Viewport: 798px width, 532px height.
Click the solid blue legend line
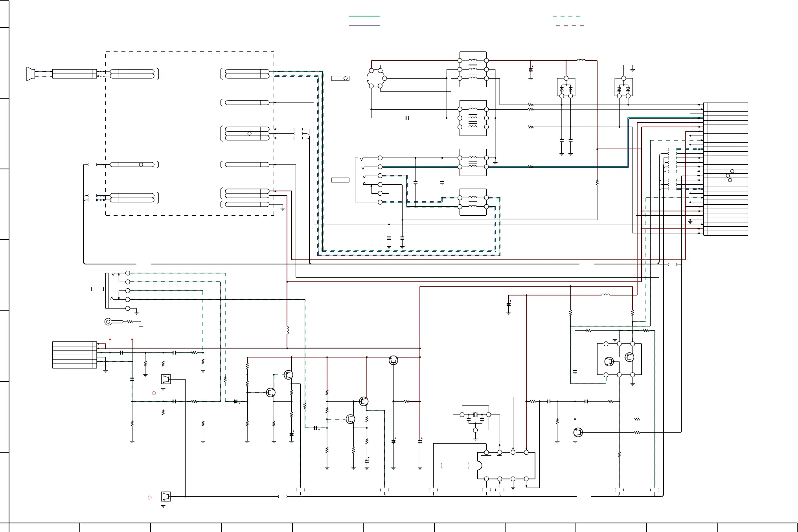pyautogui.click(x=364, y=25)
